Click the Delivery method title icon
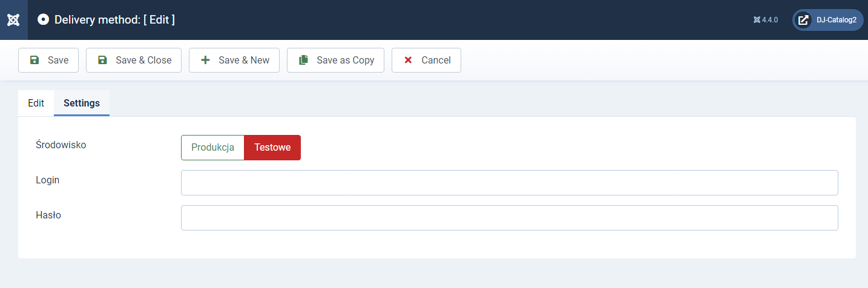This screenshot has height=288, width=868. tap(43, 19)
